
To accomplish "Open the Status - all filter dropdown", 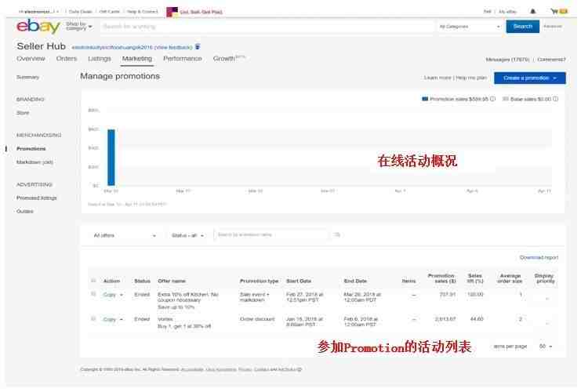I will [x=188, y=235].
